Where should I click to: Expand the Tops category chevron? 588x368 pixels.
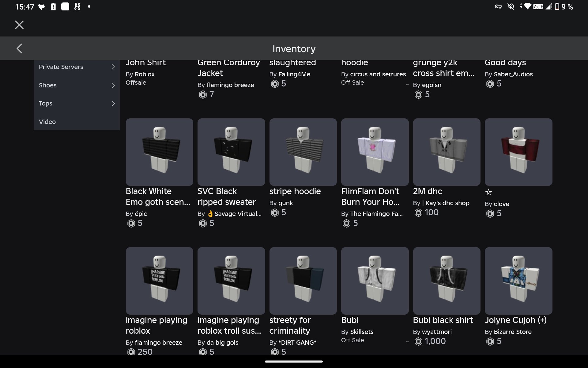click(x=113, y=103)
